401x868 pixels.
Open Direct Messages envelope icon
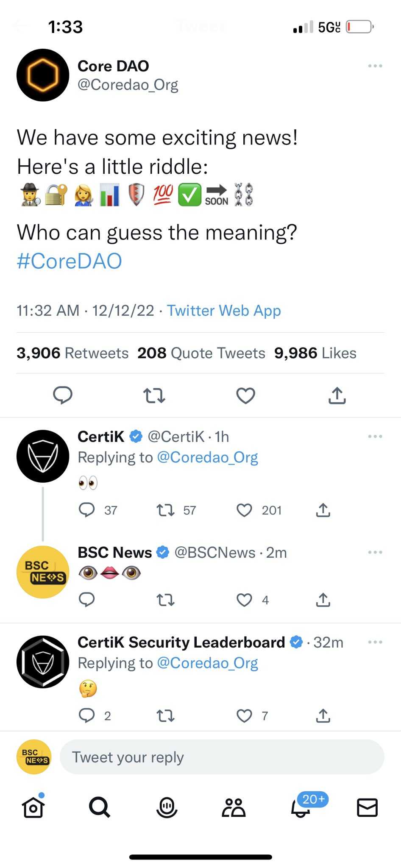367,807
